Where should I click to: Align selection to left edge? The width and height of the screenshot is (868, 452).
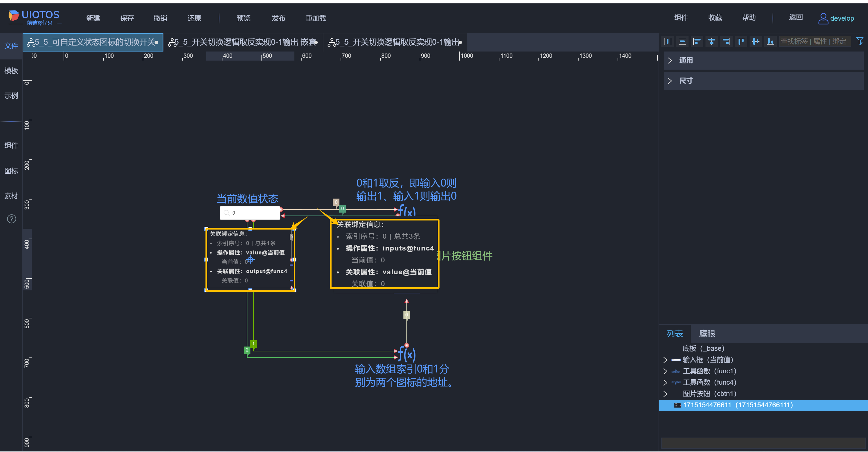(697, 41)
